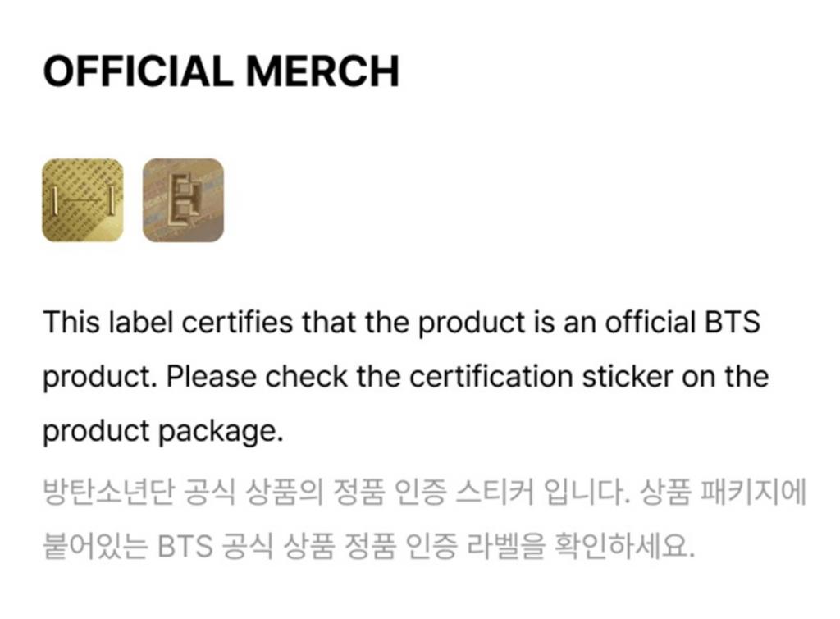
Task: Click the word 'official' in the English sentence
Action: (646, 323)
